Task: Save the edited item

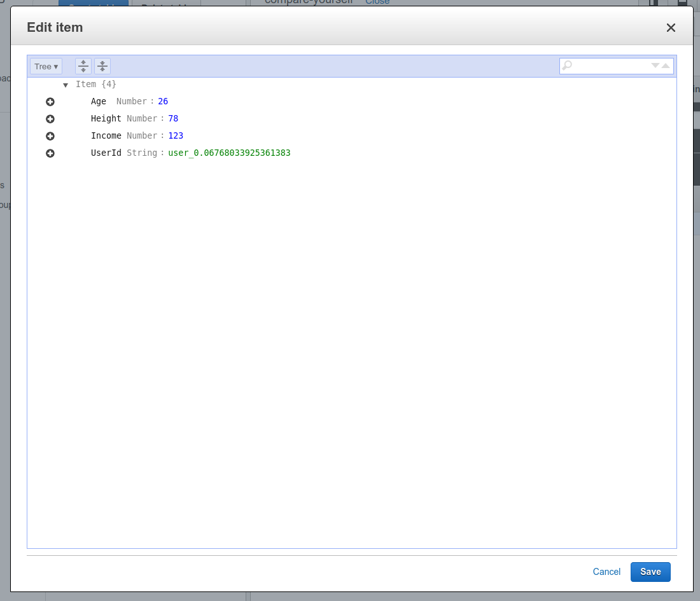Action: pos(650,572)
